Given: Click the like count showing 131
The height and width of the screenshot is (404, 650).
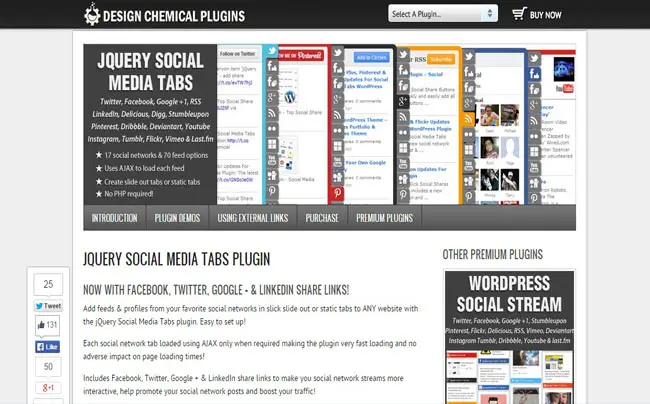Looking at the screenshot, I should pos(48,324).
